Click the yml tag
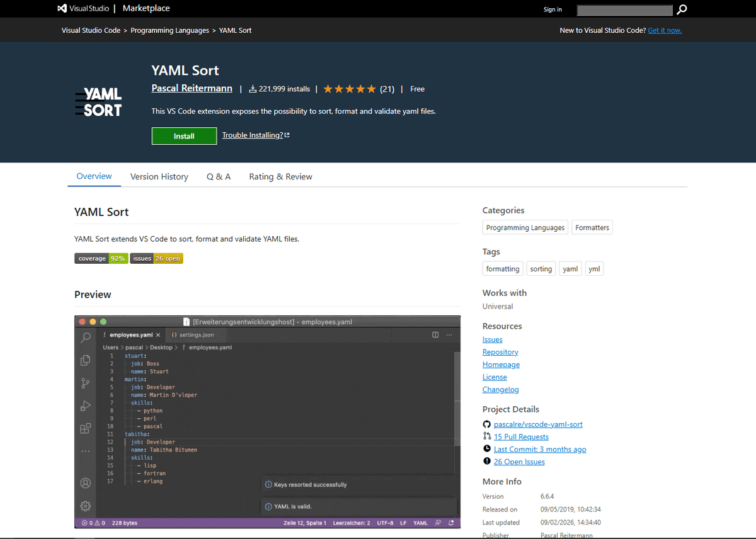The height and width of the screenshot is (539, 756). click(594, 269)
